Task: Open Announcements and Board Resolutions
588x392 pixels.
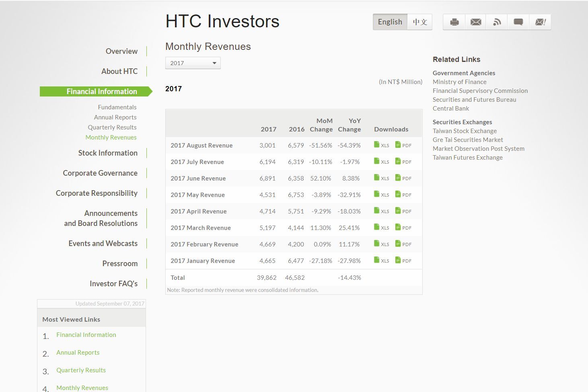Action: [101, 218]
